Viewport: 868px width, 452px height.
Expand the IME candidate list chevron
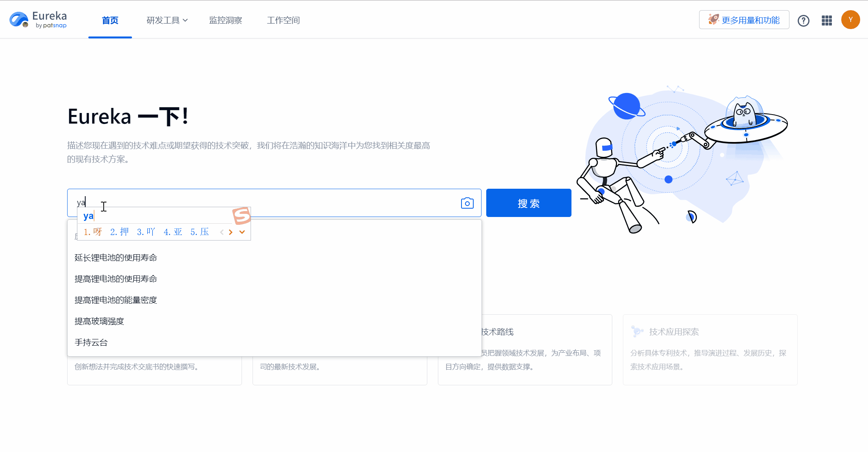pyautogui.click(x=242, y=232)
